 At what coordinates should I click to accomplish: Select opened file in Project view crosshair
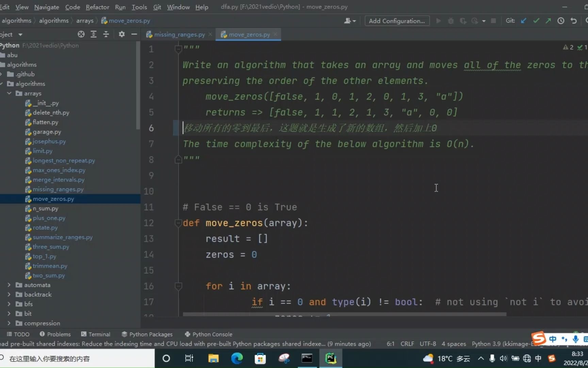[81, 34]
